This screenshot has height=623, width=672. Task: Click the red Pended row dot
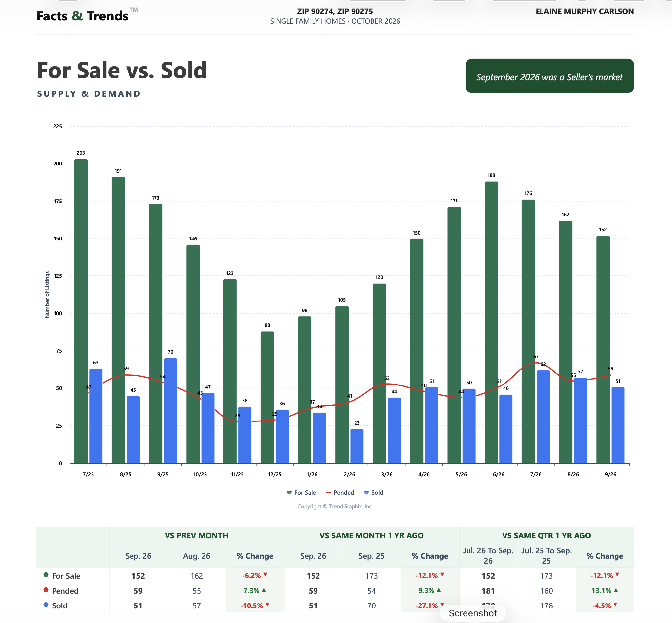click(46, 590)
